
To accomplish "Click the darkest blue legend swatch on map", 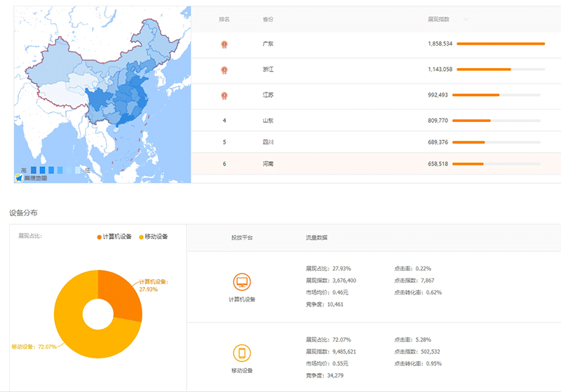I will 34,170.
